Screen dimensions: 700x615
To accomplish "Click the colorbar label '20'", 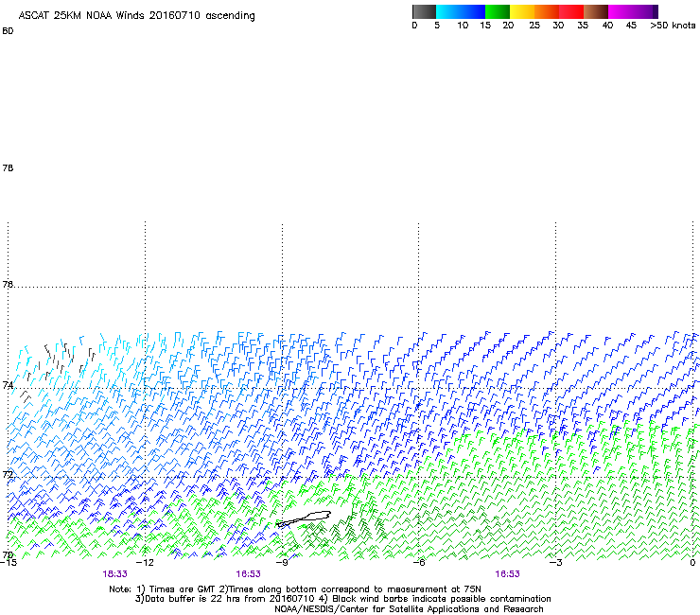I will 508,26.
